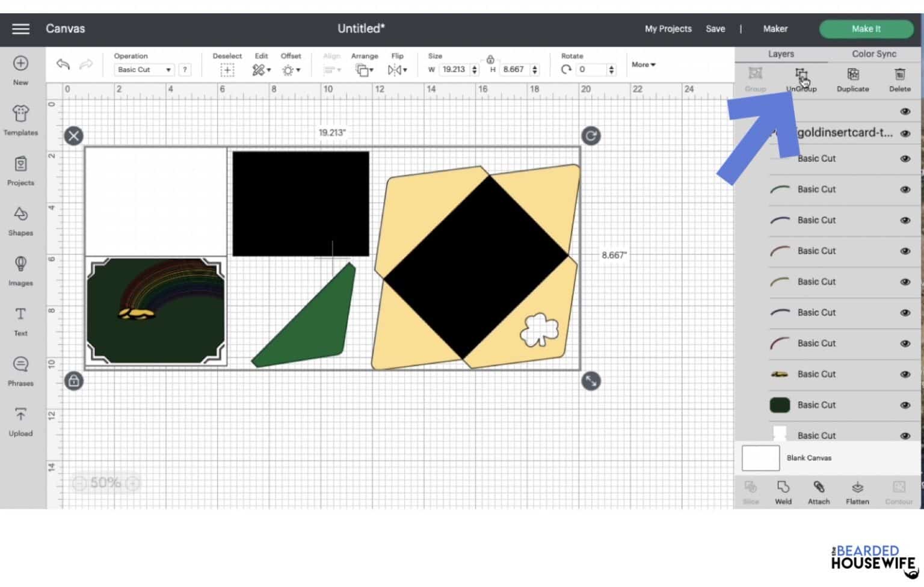Open the hamburger main menu

21,29
